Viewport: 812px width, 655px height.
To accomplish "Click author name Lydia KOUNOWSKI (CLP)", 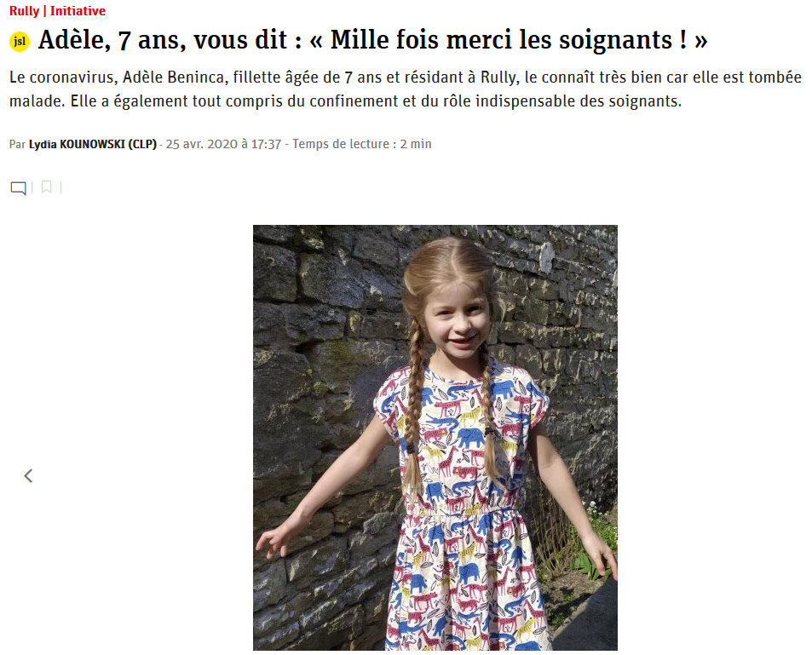I will (x=93, y=144).
